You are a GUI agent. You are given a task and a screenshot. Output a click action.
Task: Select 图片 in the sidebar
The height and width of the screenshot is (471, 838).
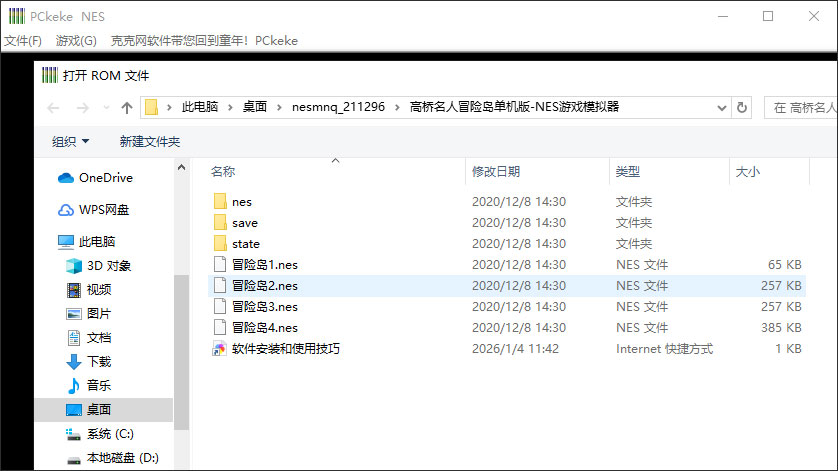pyautogui.click(x=99, y=314)
